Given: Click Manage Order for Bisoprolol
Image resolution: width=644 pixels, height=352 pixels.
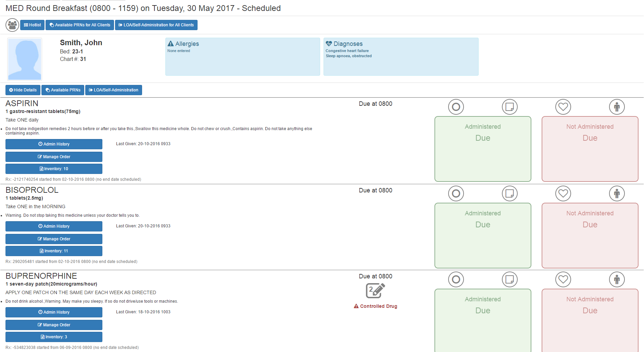Looking at the screenshot, I should [x=54, y=239].
